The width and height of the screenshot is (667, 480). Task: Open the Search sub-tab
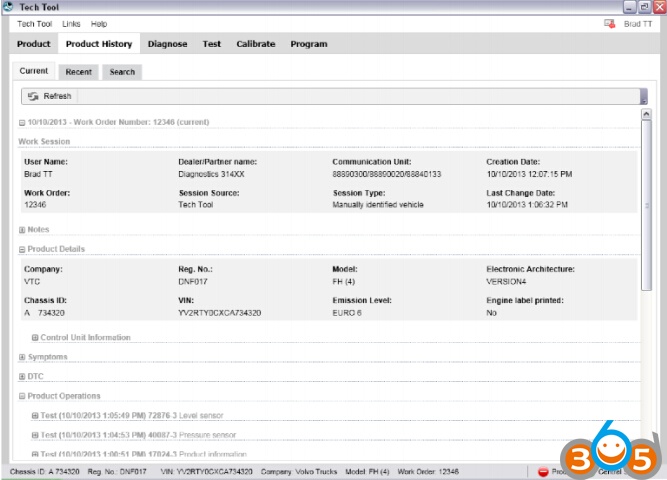point(122,72)
